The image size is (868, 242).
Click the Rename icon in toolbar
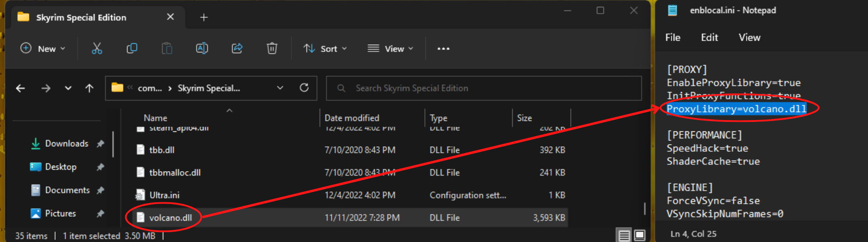[x=202, y=48]
